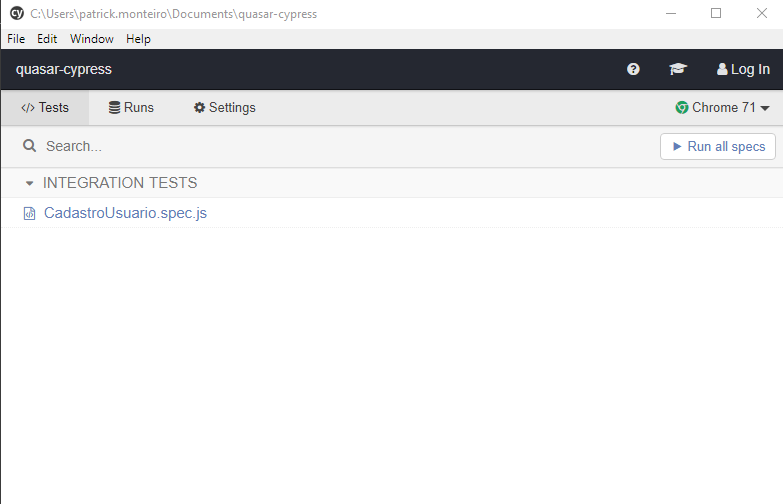Open the Chrome 71 browser dropdown
783x504 pixels.
[722, 108]
